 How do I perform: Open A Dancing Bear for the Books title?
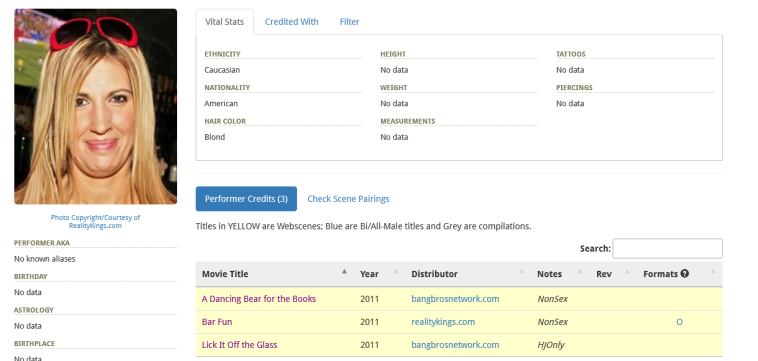pyautogui.click(x=259, y=299)
